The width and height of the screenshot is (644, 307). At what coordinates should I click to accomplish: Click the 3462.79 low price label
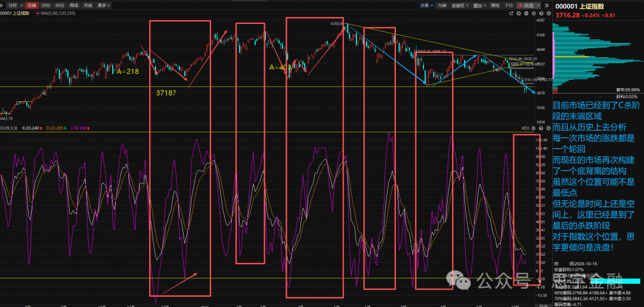pyautogui.click(x=7, y=119)
